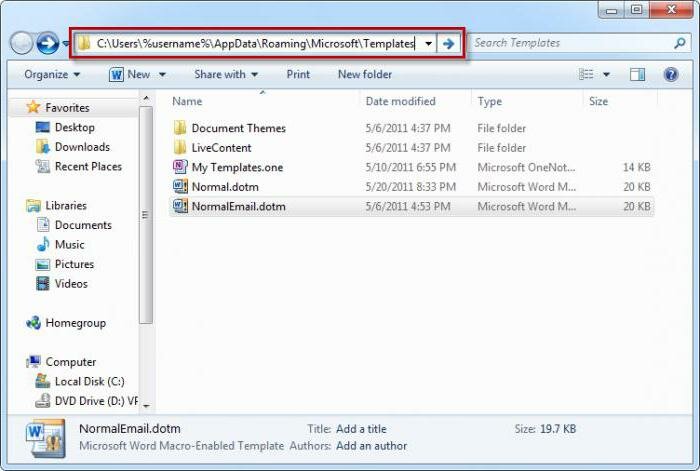700x471 pixels.
Task: Click the navigation pane scroll down arrow
Action: (x=146, y=406)
